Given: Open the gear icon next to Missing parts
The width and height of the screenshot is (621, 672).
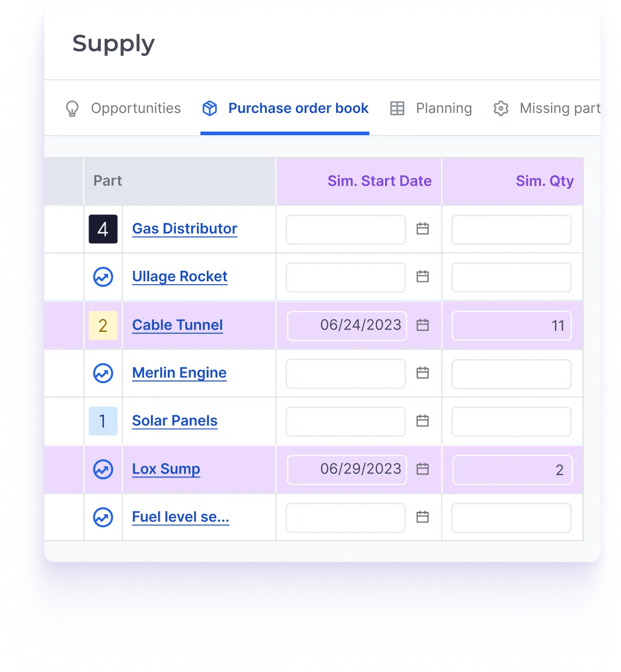Looking at the screenshot, I should [500, 108].
